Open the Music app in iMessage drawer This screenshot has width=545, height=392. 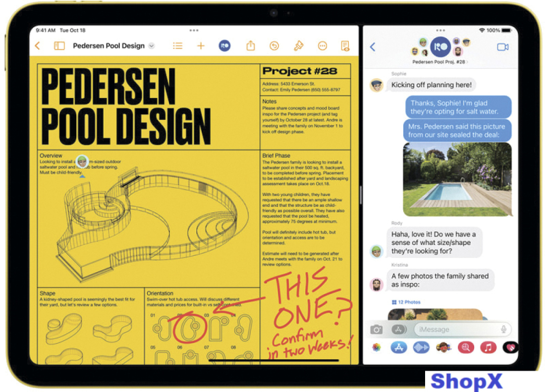point(488,347)
